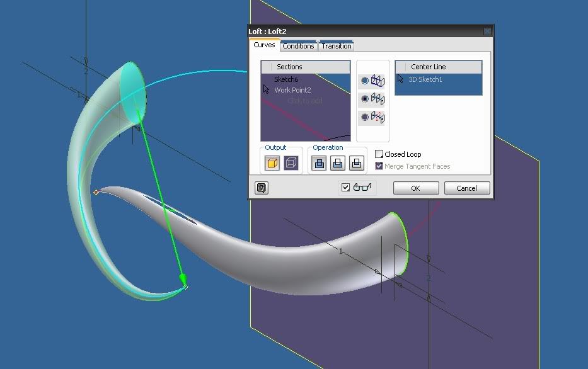Select the Surface output icon
Viewport: 588px width, 369px height.
pos(291,163)
